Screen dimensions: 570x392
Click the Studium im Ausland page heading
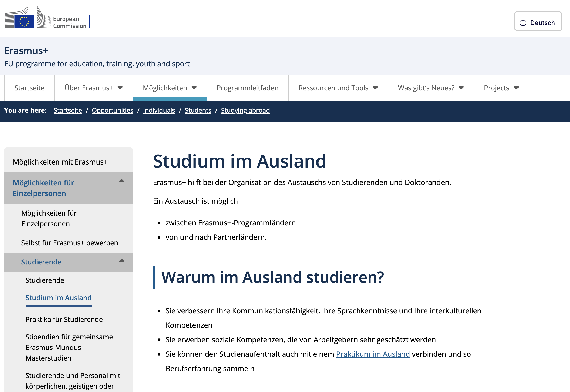coord(239,161)
